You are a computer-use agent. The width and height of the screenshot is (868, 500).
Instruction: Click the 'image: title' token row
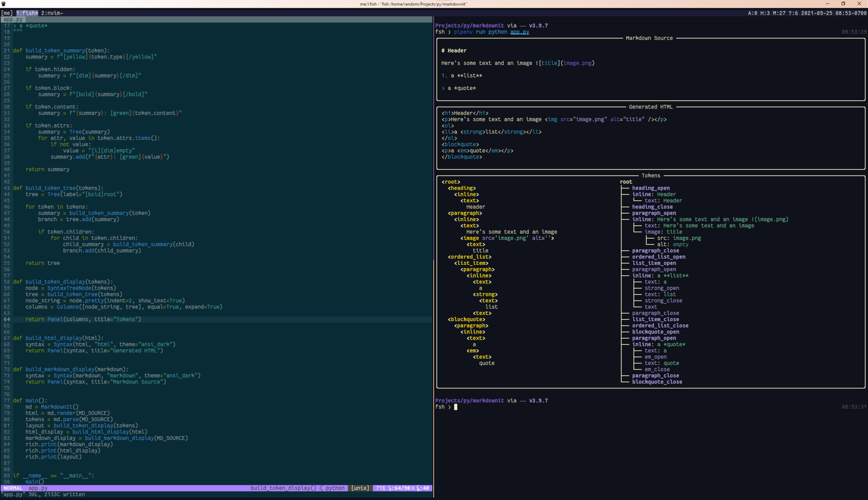click(663, 232)
